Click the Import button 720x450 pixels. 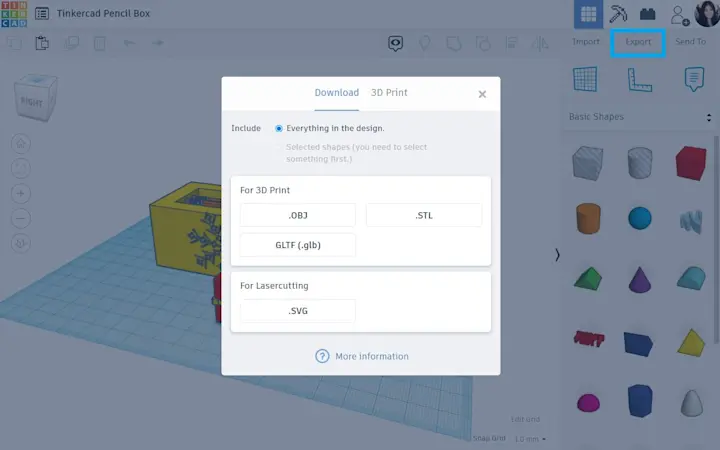click(586, 42)
